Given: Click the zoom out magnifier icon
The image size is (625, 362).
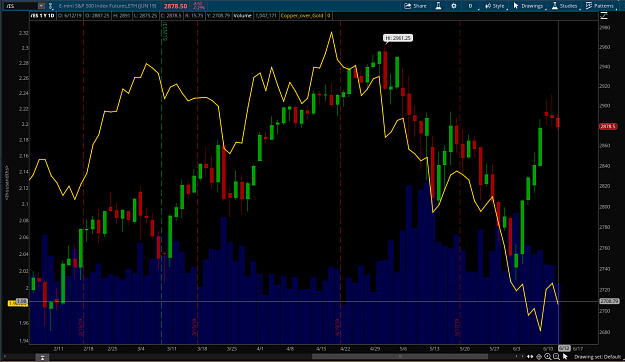Looking at the screenshot, I should [x=556, y=357].
